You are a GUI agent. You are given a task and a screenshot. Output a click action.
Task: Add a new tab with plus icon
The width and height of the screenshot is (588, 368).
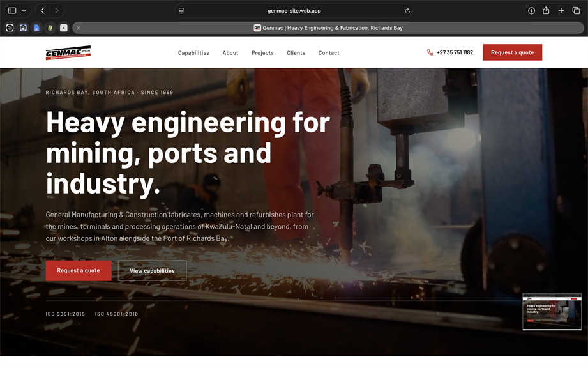561,10
